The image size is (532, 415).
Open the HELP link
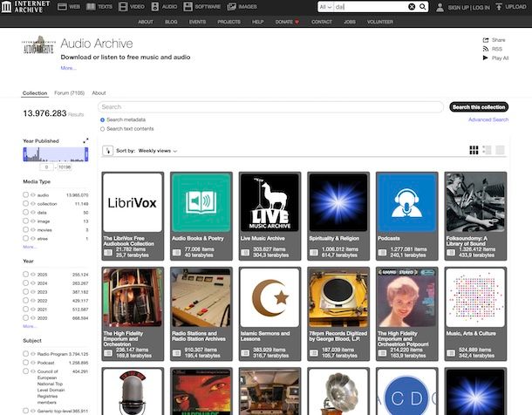pyautogui.click(x=258, y=22)
